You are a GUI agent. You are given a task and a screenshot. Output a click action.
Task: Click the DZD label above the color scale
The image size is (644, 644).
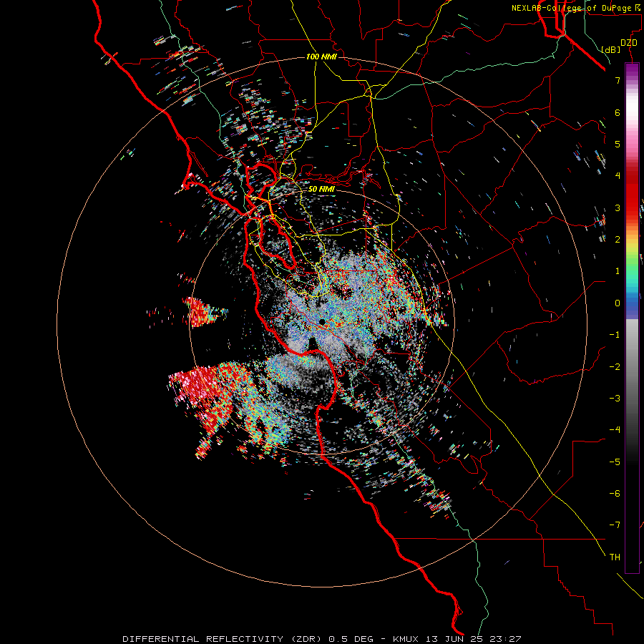tap(629, 43)
